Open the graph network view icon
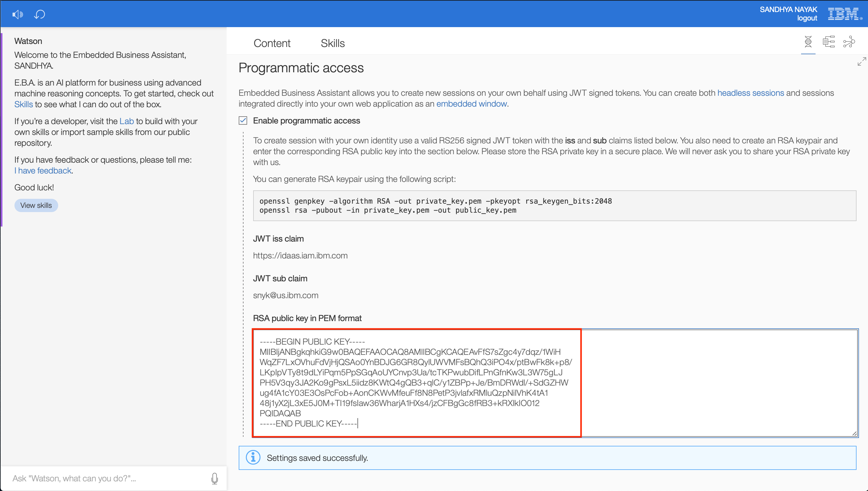 pos(849,42)
